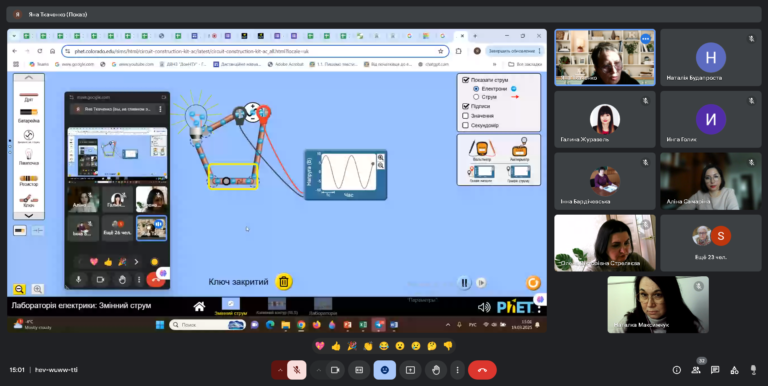768x386 pixels.
Task: Enable the Секундомір checkbox
Action: click(466, 125)
